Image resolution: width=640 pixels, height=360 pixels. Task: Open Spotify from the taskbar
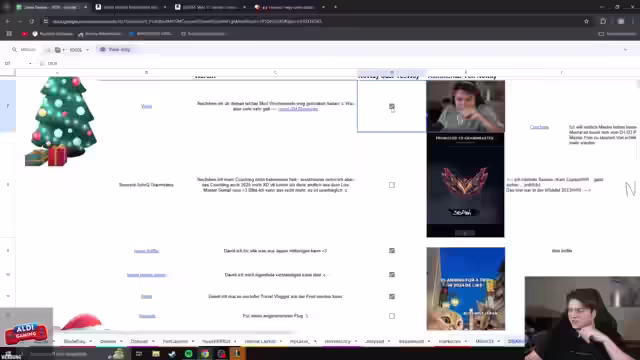[x=189, y=354]
